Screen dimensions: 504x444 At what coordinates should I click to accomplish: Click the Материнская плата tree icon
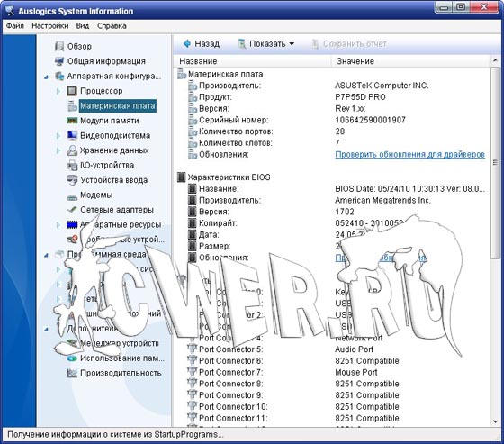tap(72, 106)
